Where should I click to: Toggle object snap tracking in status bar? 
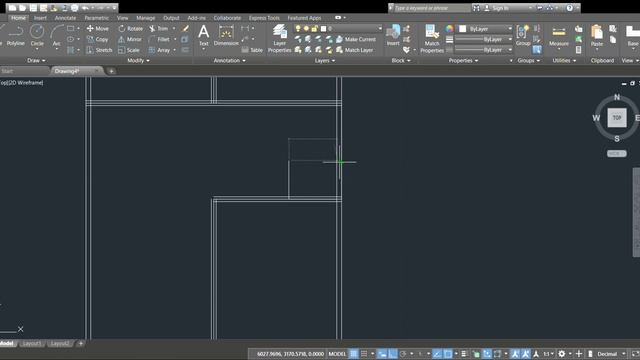point(437,354)
